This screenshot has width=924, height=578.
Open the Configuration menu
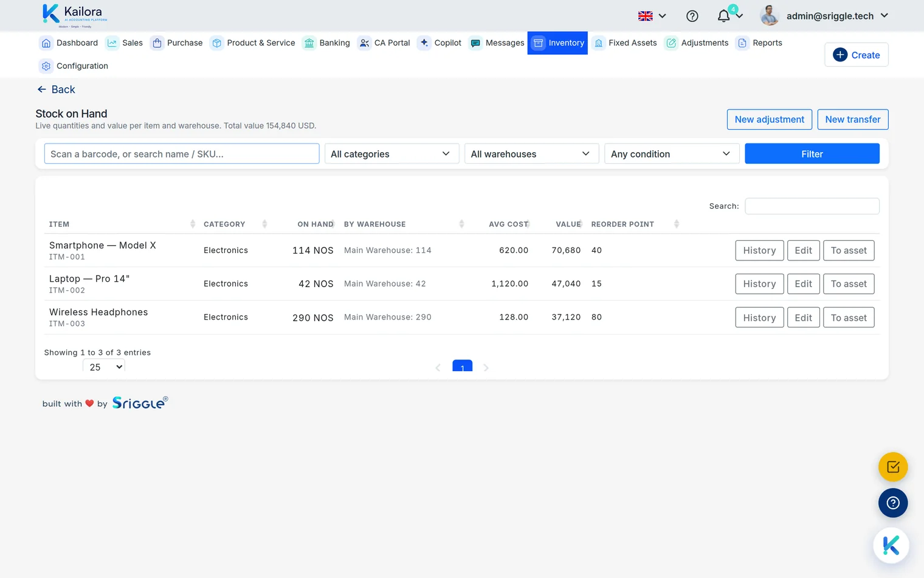point(74,66)
